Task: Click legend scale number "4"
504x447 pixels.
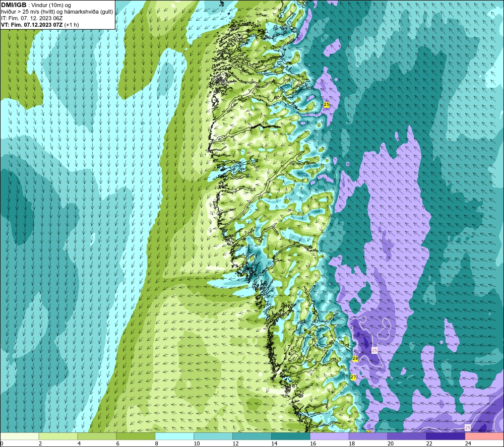Action: coord(79,443)
